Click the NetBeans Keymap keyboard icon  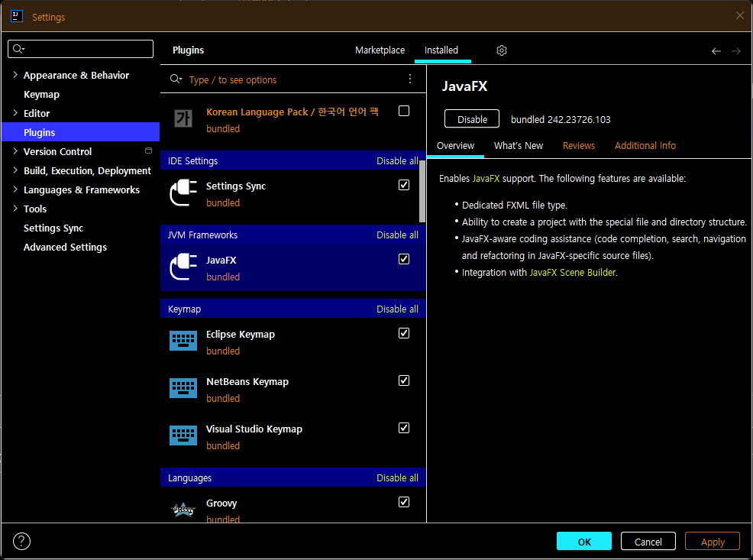[183, 388]
